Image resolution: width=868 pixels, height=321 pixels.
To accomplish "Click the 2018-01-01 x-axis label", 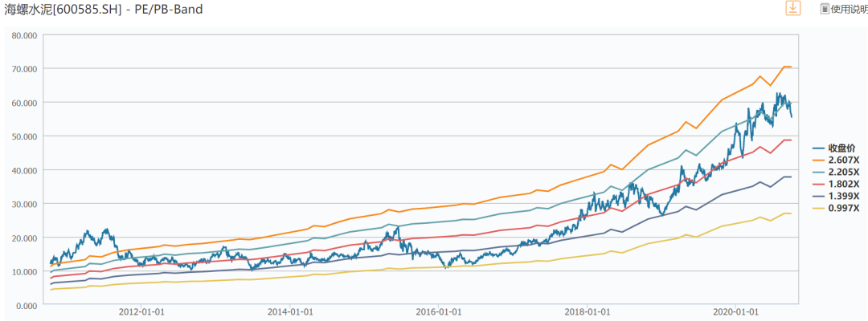I will [587, 312].
